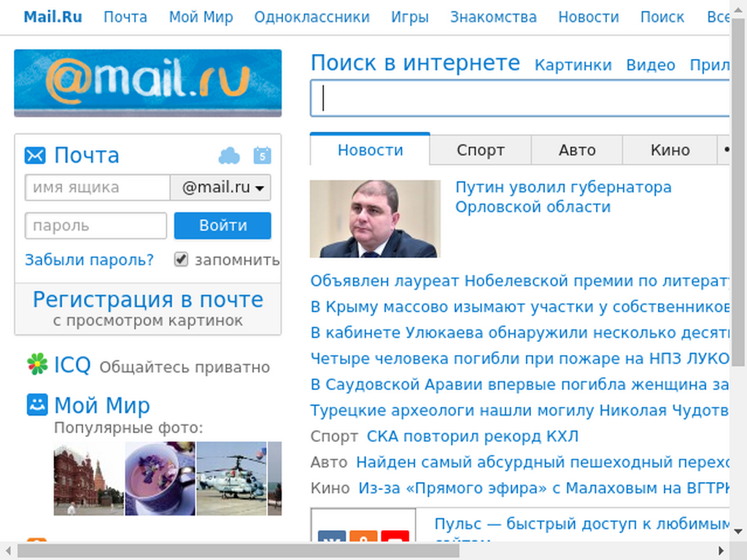747x560 pixels.
Task: Click the horizontal scrollbar thumb
Action: click(239, 551)
